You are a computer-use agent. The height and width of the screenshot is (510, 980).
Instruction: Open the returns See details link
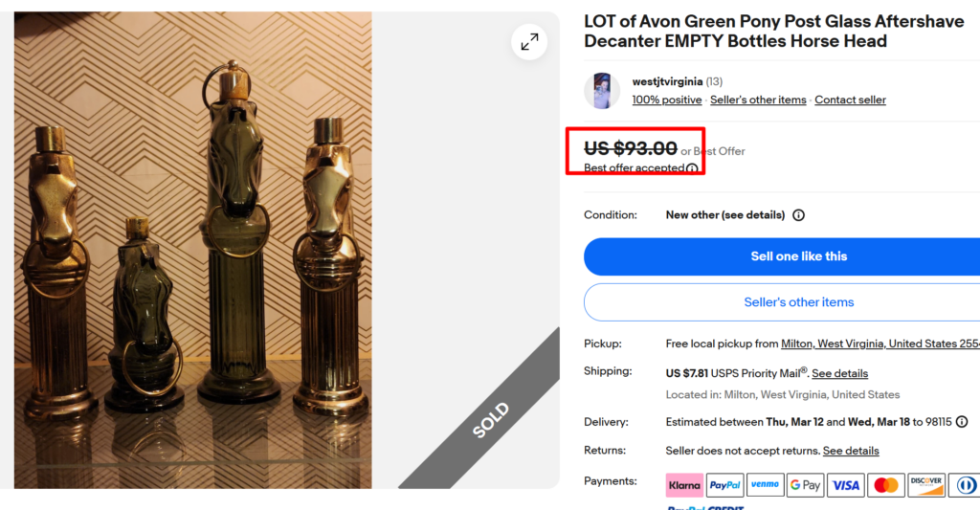pos(851,451)
